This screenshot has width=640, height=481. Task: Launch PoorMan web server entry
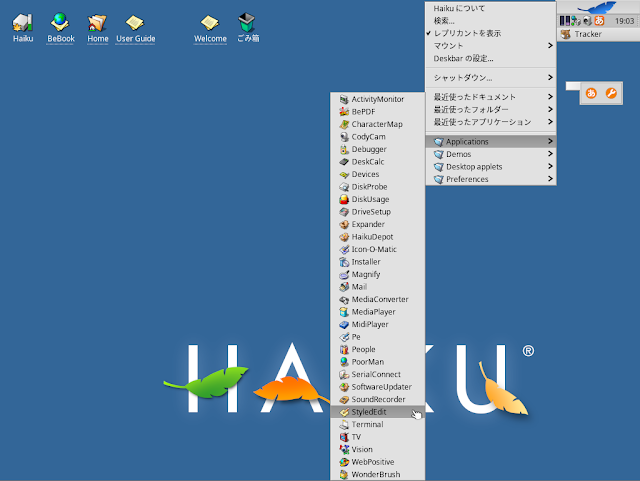[378, 362]
